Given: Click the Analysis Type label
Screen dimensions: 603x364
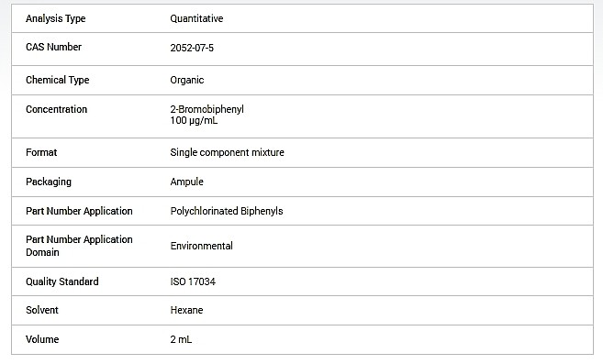Looking at the screenshot, I should tap(55, 18).
